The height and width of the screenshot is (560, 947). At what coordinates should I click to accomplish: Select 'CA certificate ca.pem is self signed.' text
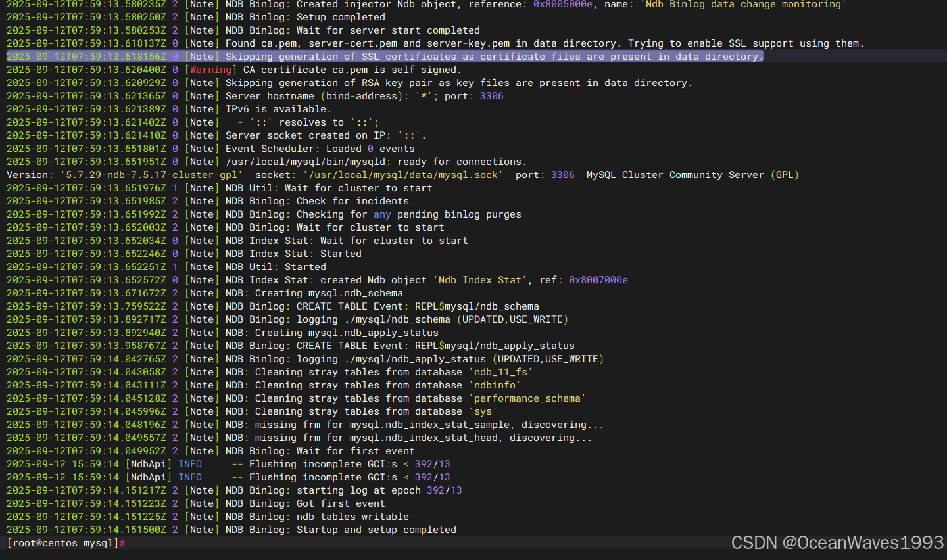352,70
